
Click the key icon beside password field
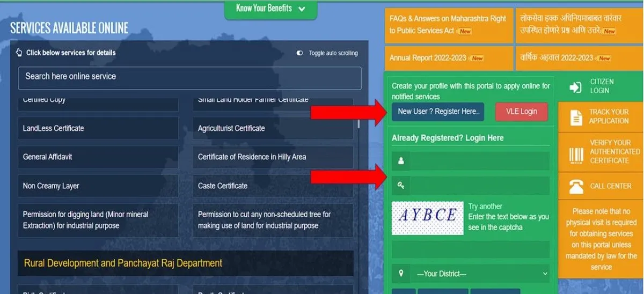400,186
